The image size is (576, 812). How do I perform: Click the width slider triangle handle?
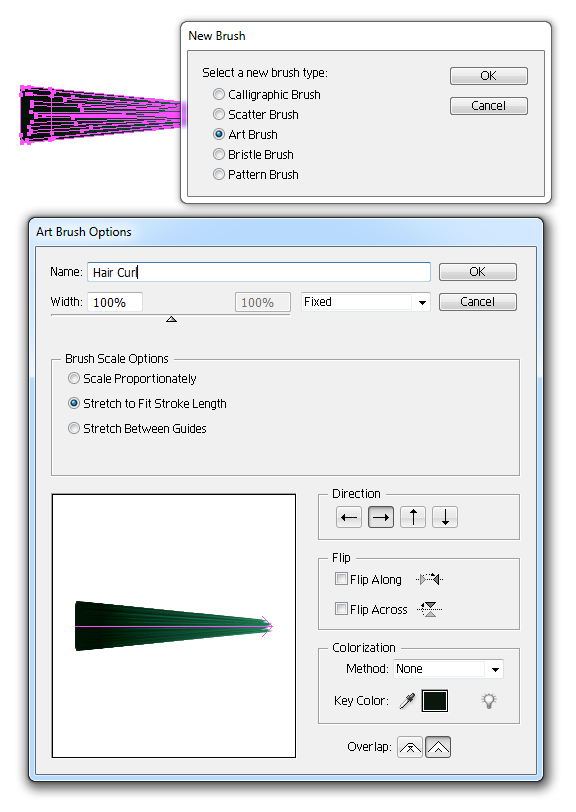tap(171, 319)
